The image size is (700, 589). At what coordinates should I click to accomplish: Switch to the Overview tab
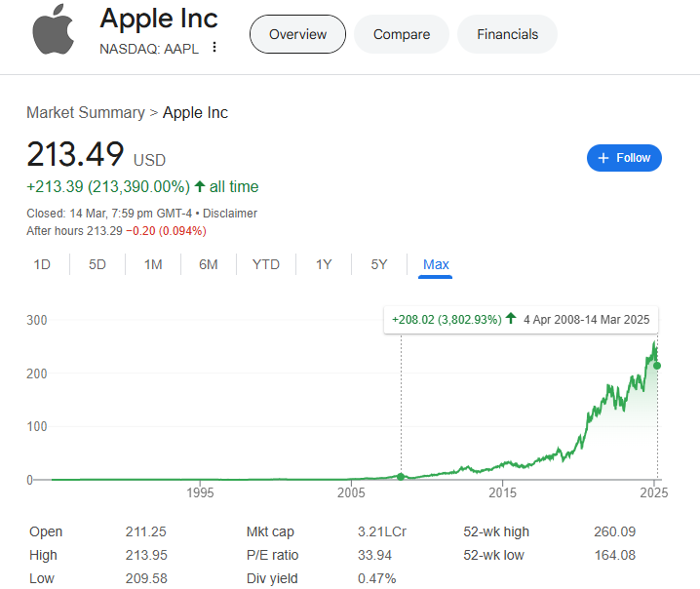click(x=297, y=34)
